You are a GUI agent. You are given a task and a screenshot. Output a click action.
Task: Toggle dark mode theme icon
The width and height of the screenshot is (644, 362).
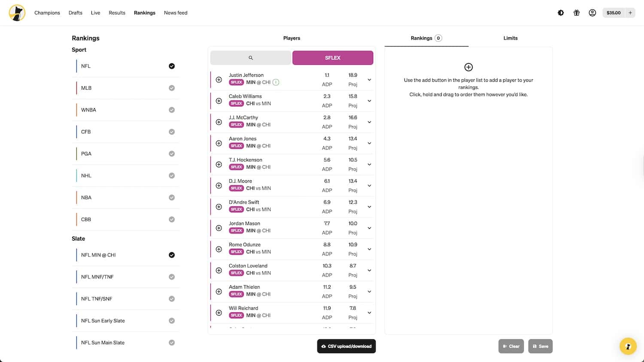(561, 13)
